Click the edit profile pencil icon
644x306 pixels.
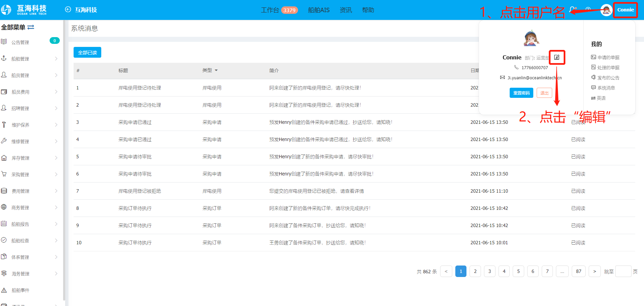pyautogui.click(x=557, y=57)
